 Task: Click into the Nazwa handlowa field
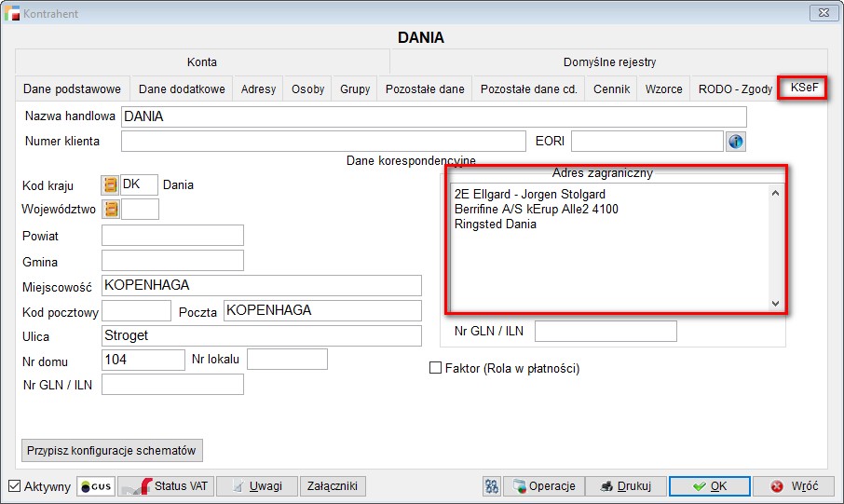[x=433, y=116]
